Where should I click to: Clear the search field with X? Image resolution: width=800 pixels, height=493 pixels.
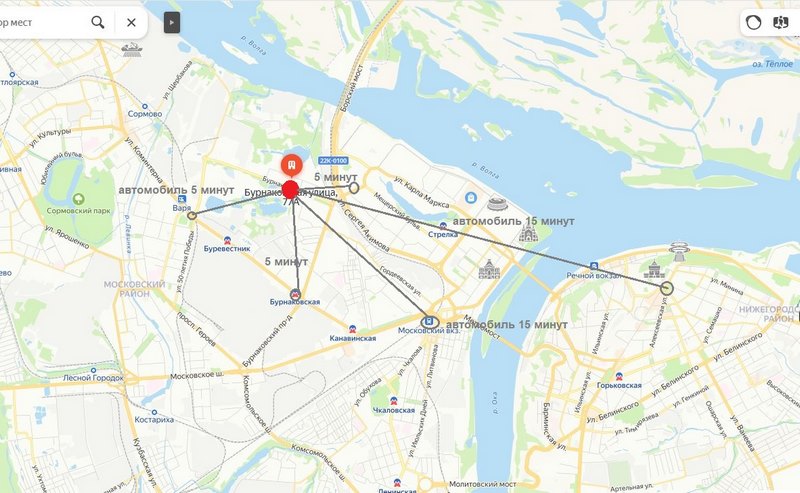(131, 22)
